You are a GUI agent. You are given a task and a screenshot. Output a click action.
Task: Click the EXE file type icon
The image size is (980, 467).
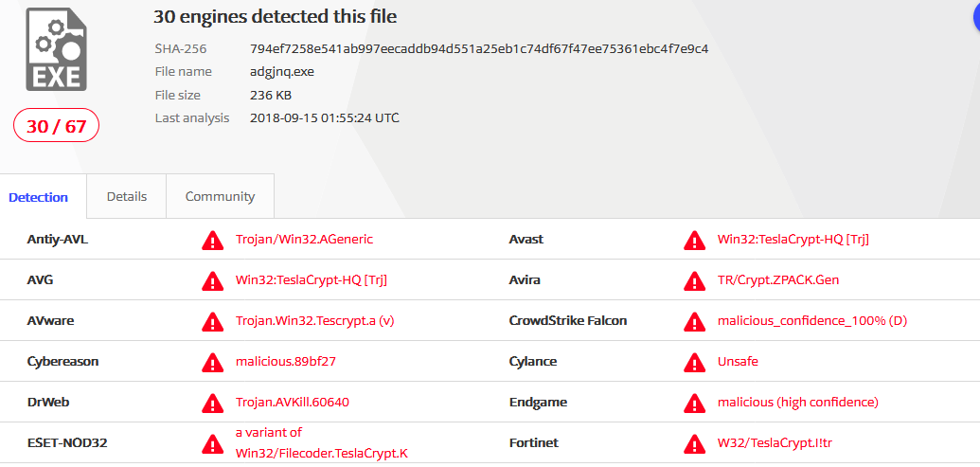[56, 49]
